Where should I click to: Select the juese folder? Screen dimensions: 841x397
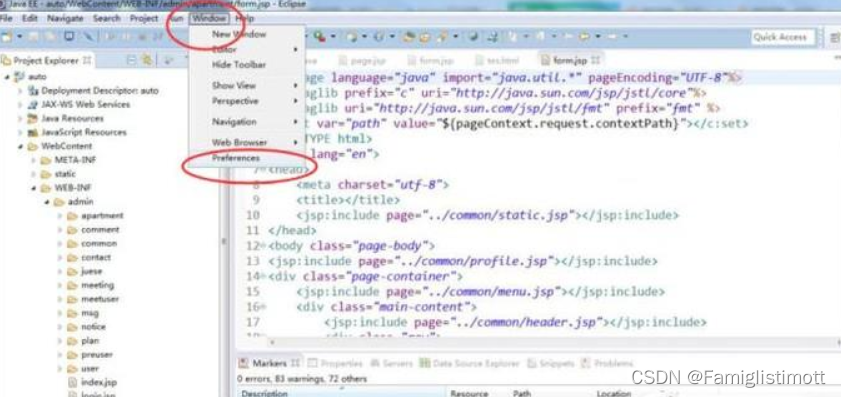pos(92,271)
